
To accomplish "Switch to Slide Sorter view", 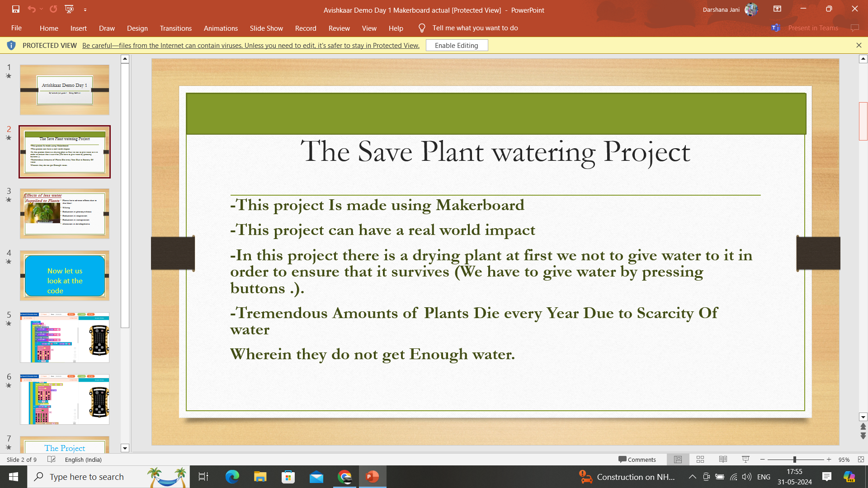I will coord(700,460).
